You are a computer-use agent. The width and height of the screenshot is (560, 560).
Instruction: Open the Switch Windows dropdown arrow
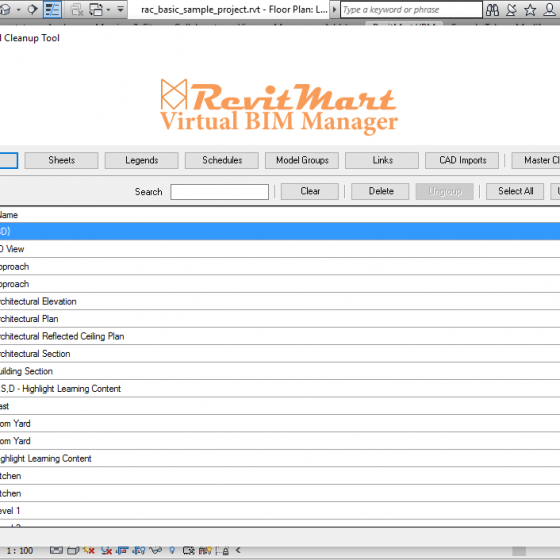[x=108, y=10]
